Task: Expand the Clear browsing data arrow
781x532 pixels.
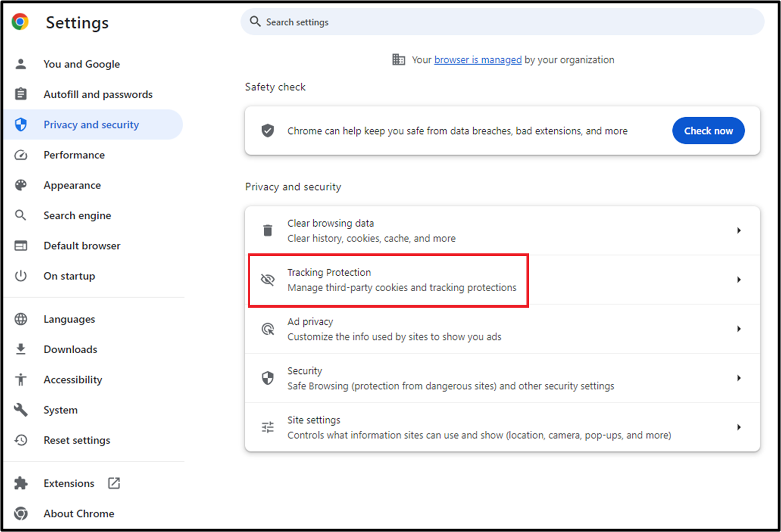Action: [739, 231]
